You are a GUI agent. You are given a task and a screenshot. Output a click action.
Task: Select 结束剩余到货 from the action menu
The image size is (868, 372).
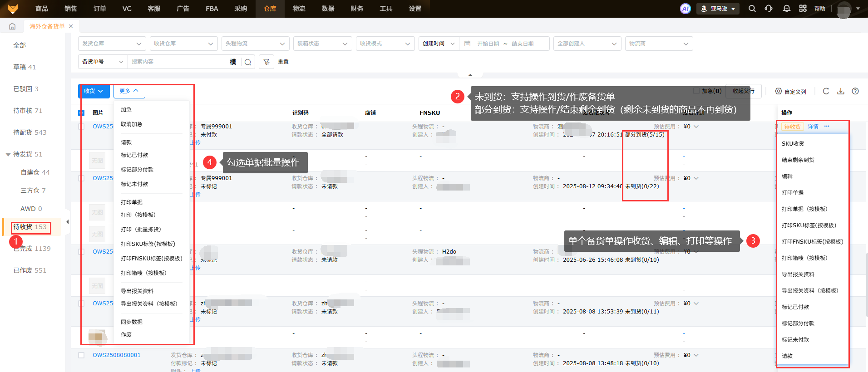798,160
